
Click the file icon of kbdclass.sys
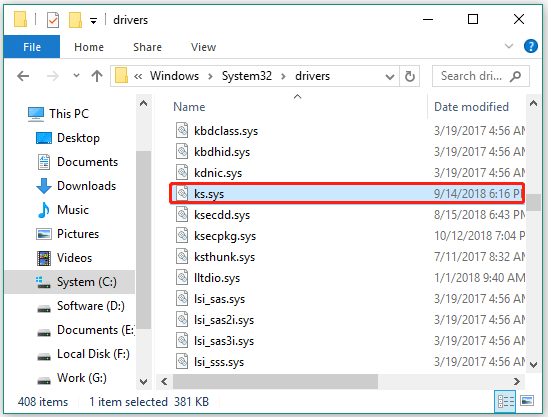click(182, 131)
